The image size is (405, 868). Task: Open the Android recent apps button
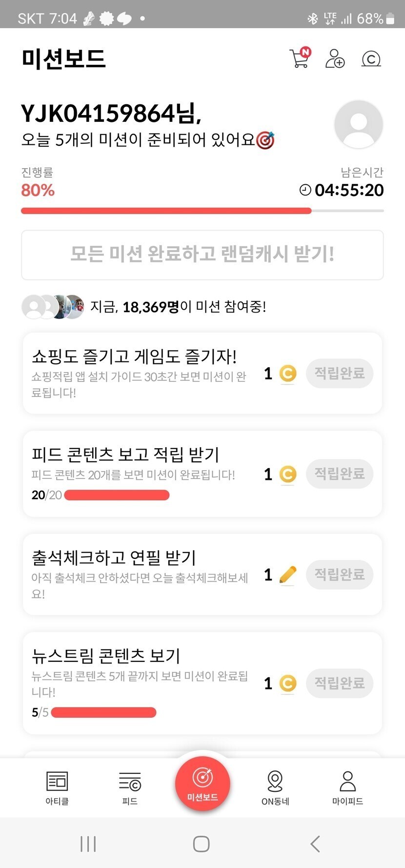click(88, 844)
